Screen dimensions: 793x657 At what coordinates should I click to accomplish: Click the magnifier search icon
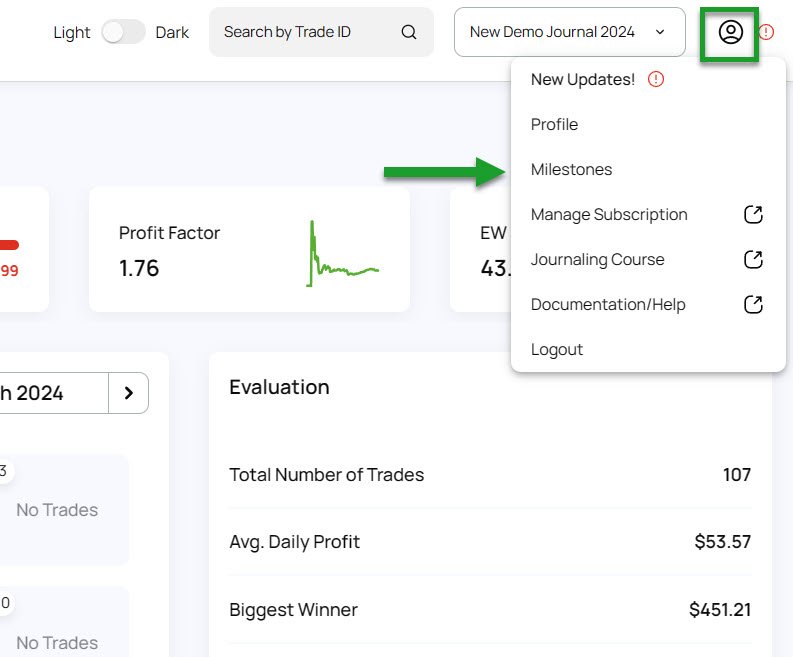coord(409,32)
